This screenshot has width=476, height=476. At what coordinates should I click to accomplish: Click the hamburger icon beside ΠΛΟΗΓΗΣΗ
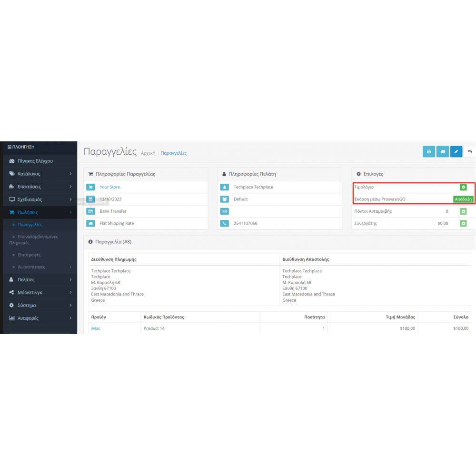(x=10, y=147)
